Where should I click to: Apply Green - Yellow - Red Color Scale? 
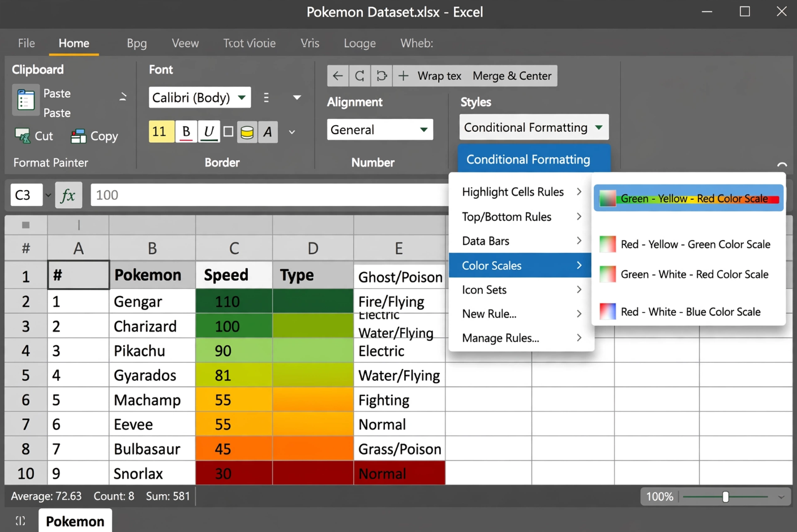pyautogui.click(x=688, y=198)
